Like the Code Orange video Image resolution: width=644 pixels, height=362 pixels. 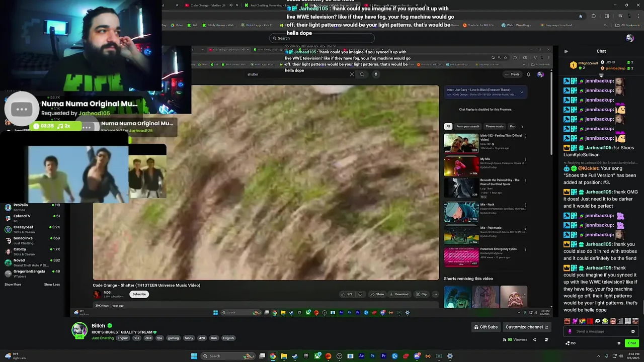coord(347,294)
